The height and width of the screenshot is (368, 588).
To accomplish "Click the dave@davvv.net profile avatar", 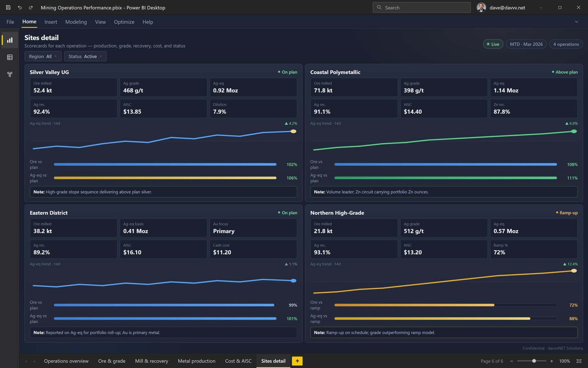I will [x=481, y=7].
